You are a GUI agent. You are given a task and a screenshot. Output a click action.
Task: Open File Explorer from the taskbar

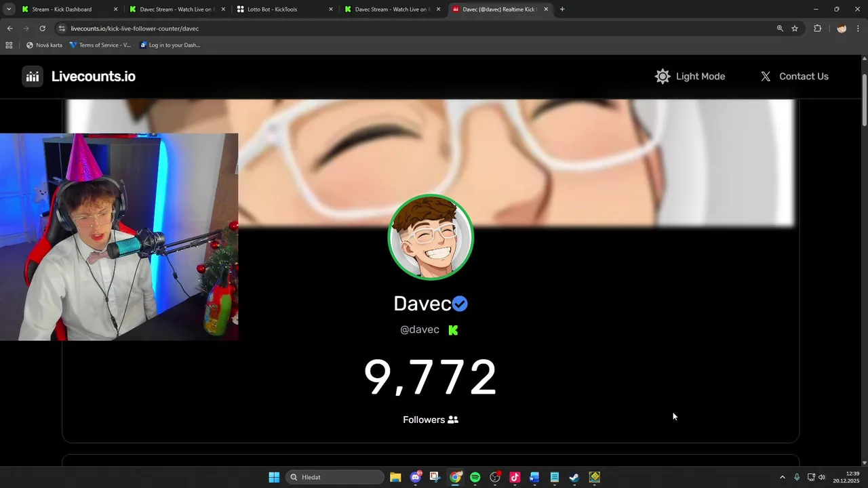point(395,477)
